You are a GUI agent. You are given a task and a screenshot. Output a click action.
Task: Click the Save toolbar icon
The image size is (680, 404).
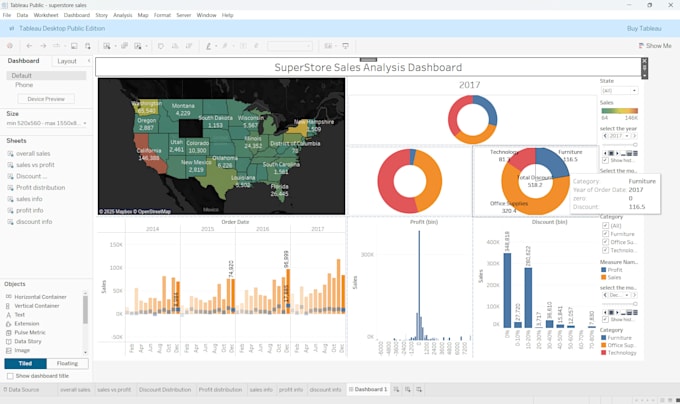tap(74, 46)
